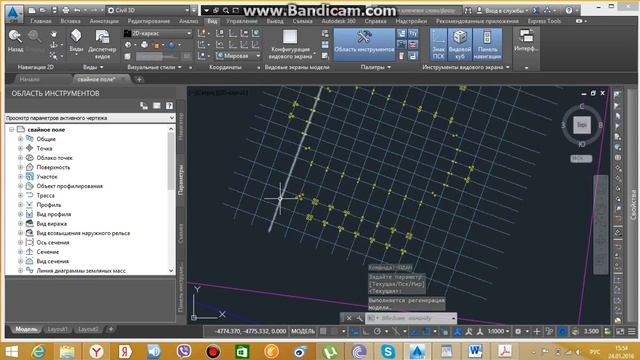Switch to the Layout1 tab
The image size is (640, 360).
click(57, 329)
